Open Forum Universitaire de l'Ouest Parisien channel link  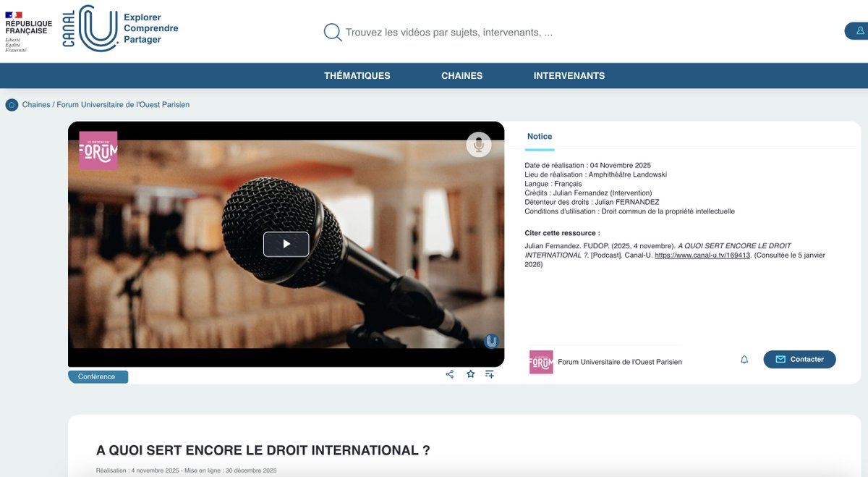coord(620,362)
